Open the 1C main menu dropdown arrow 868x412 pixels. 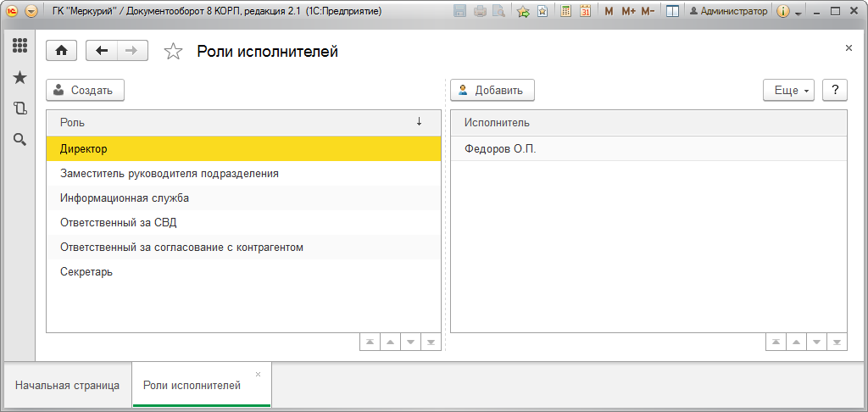31,10
